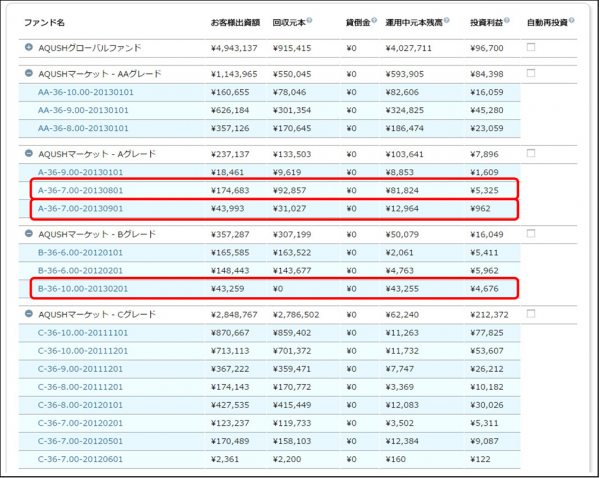Open fund C-36-9.00-20111201
This screenshot has width=600, height=478.
(80, 369)
